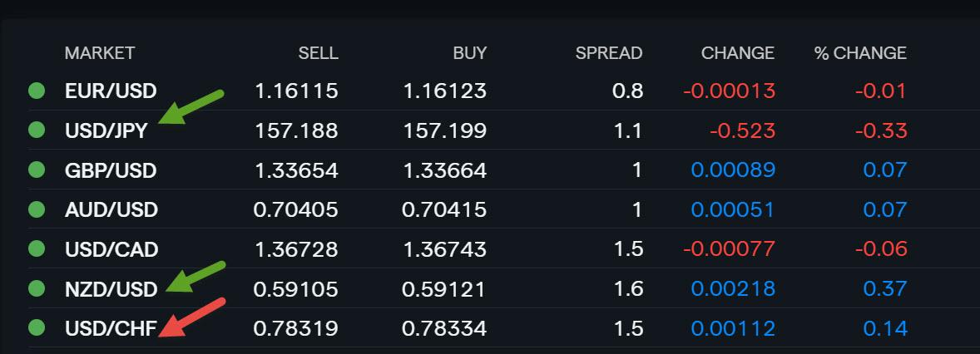Click the AUD/USD buy price 0.70415
The height and width of the screenshot is (354, 980).
(x=444, y=209)
